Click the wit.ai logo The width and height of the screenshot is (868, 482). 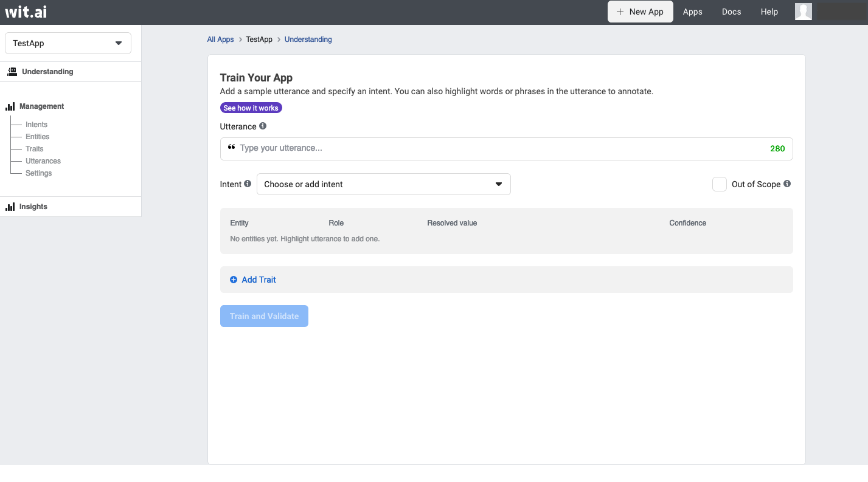tap(26, 12)
